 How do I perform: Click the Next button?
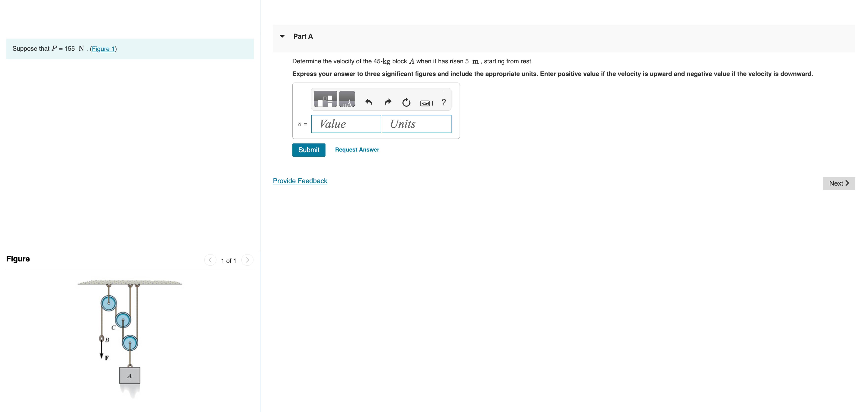839,184
